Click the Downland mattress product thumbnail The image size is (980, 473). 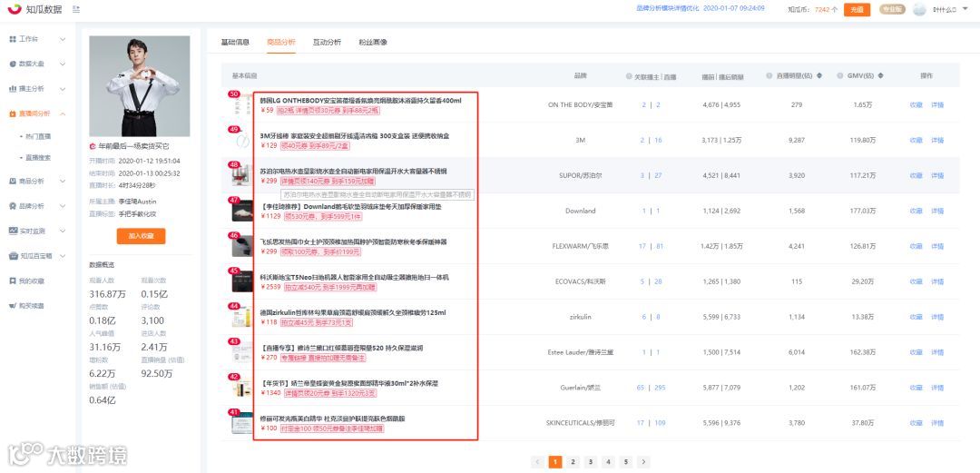242,211
